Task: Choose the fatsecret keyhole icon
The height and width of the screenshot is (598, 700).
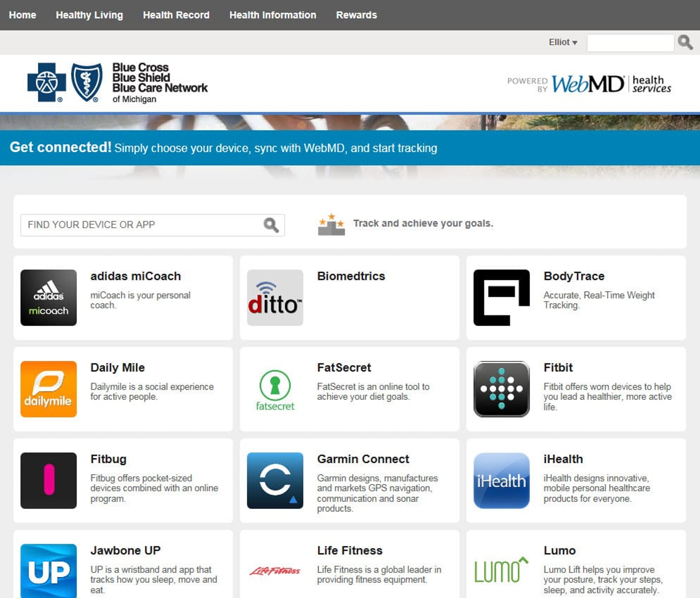Action: 275,389
